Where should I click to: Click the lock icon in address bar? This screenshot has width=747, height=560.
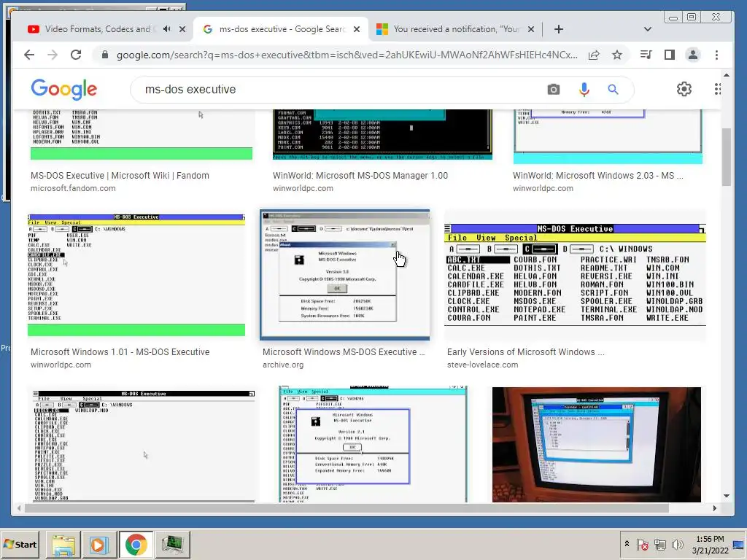point(105,55)
